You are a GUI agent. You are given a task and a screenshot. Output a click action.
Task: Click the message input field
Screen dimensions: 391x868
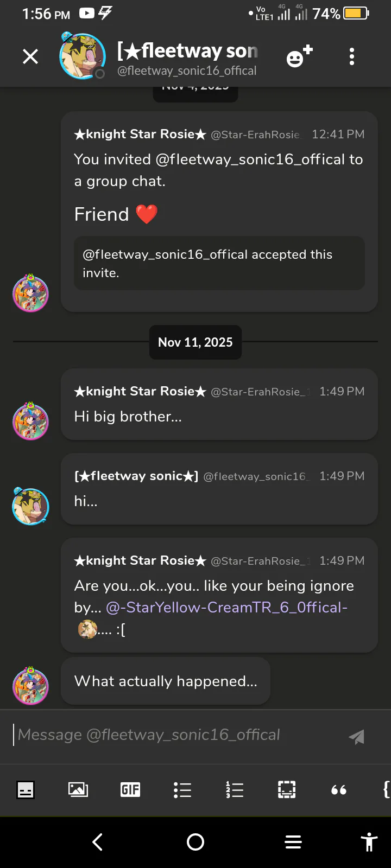coord(174,735)
